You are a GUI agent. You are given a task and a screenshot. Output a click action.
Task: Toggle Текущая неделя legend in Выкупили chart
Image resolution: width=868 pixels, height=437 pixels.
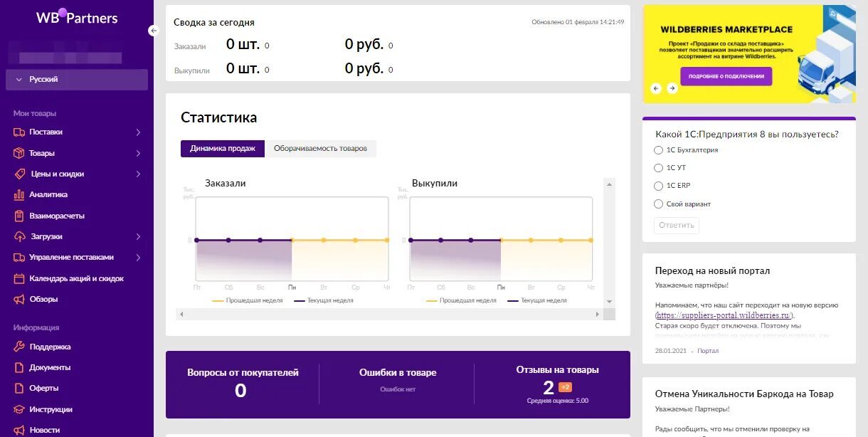[537, 300]
